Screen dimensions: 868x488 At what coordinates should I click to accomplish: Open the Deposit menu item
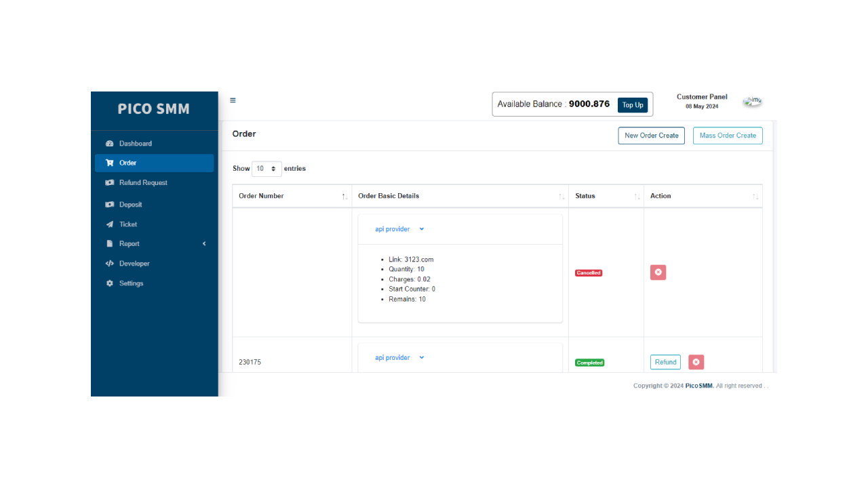coord(131,204)
